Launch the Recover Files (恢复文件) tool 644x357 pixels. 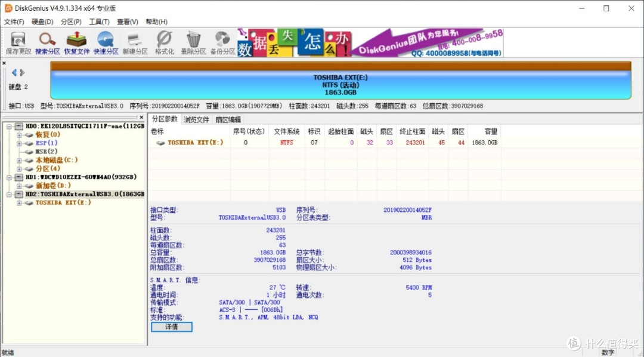(x=77, y=43)
